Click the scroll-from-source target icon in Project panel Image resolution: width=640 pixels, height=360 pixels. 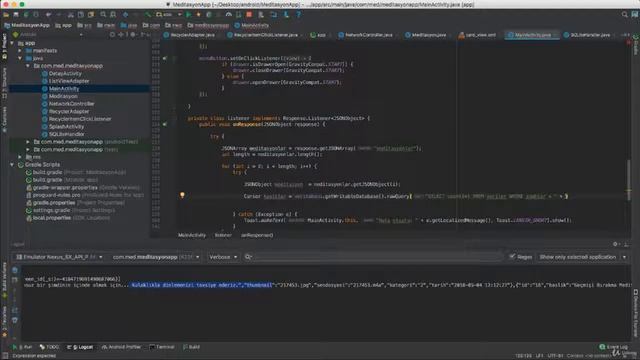click(112, 35)
